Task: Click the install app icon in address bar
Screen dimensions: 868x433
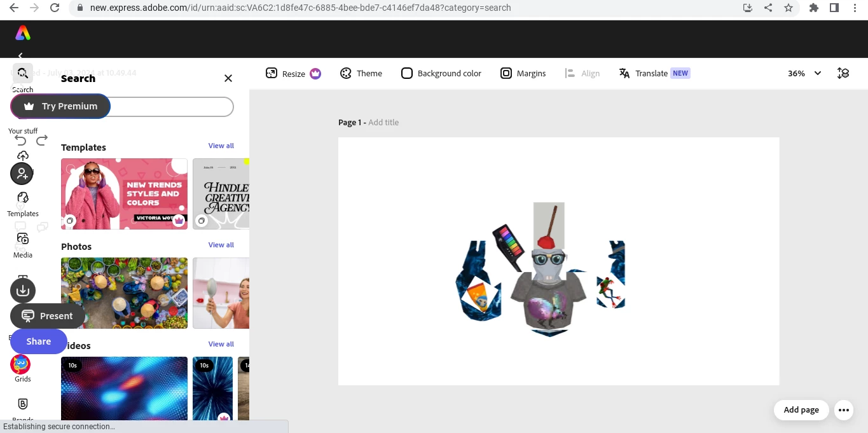Action: [748, 8]
